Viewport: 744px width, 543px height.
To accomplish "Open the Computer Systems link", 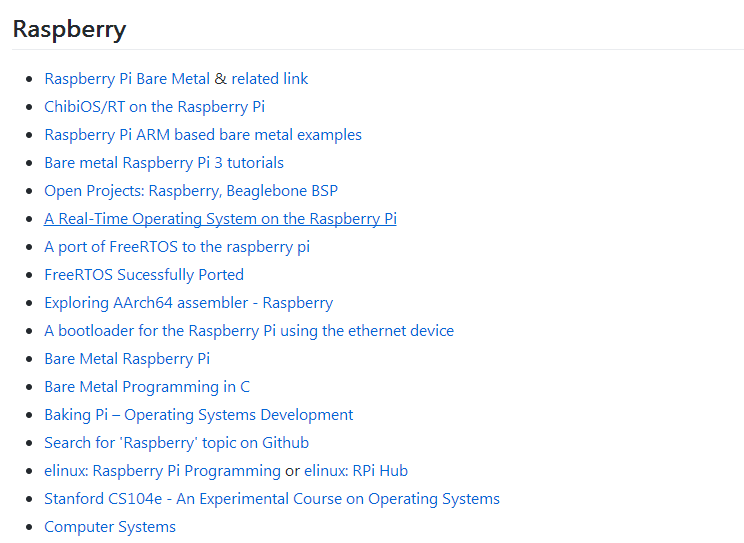I will point(110,527).
